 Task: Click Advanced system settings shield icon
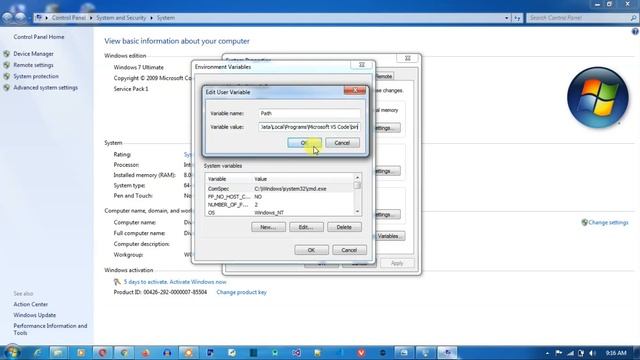click(x=7, y=88)
